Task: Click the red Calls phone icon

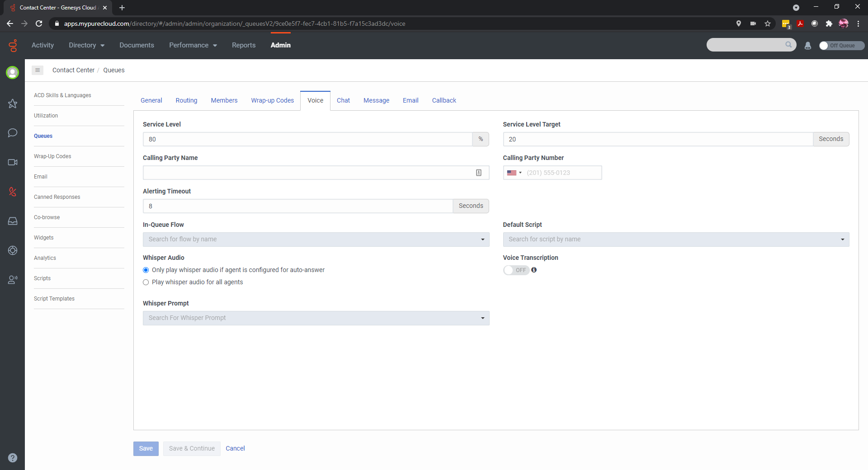Action: click(13, 192)
